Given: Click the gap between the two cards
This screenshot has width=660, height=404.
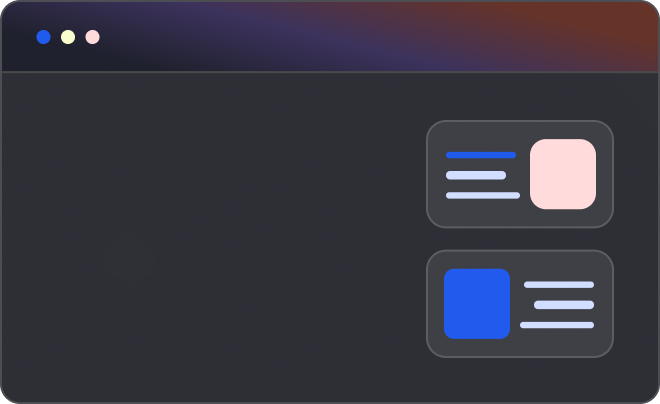Looking at the screenshot, I should [520, 239].
